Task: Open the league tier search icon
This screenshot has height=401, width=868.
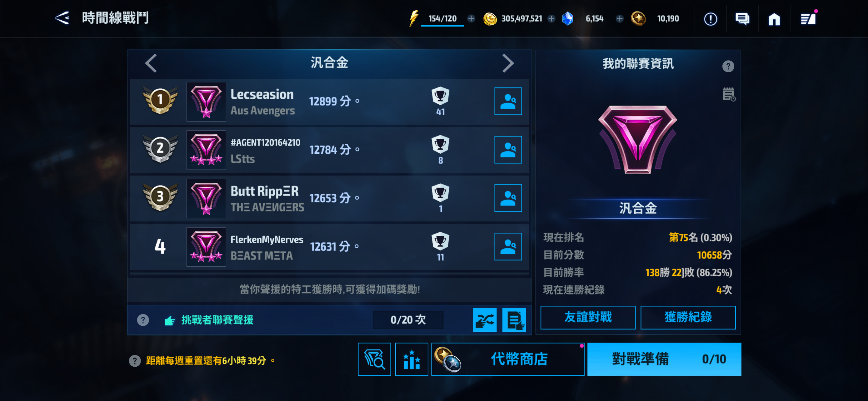Action: [x=374, y=359]
